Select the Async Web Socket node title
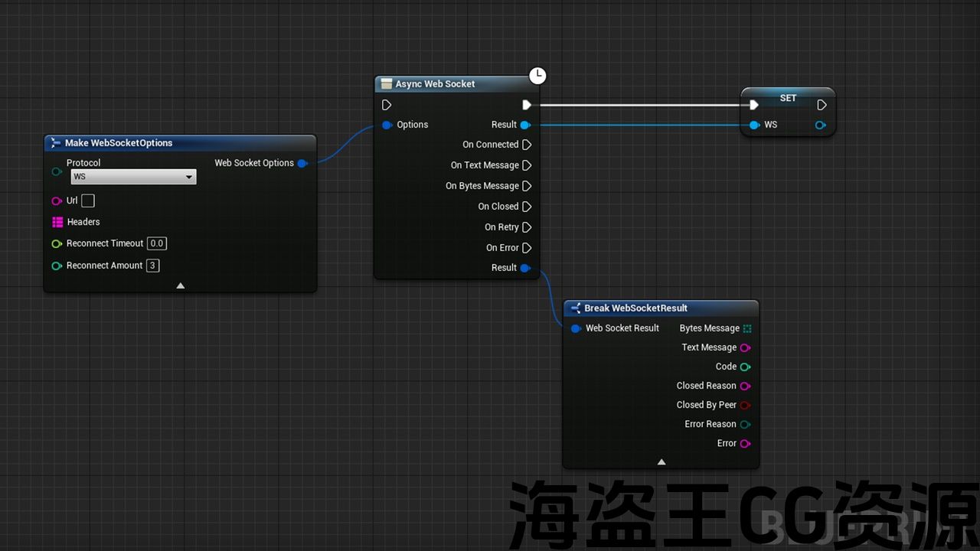 coord(435,84)
